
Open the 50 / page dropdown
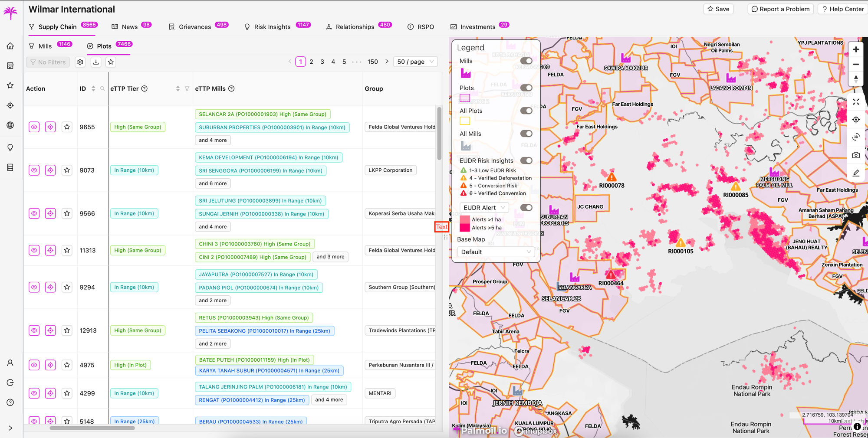(415, 62)
